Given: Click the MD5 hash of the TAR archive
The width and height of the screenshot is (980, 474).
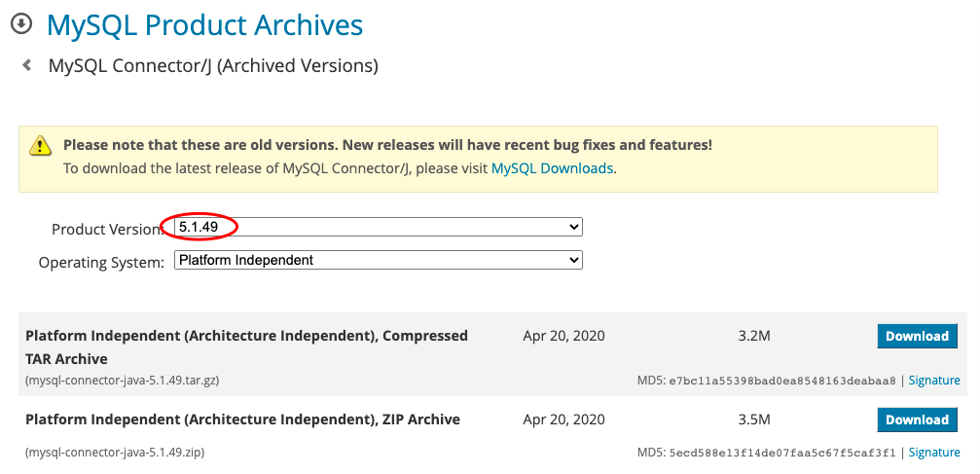Looking at the screenshot, I should pos(782,381).
